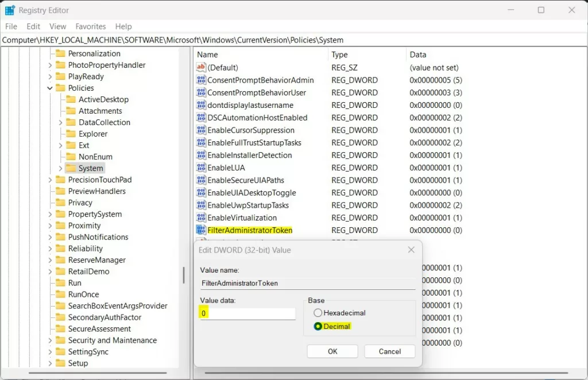
Task: Click the Privacy folder icon
Action: (x=60, y=203)
